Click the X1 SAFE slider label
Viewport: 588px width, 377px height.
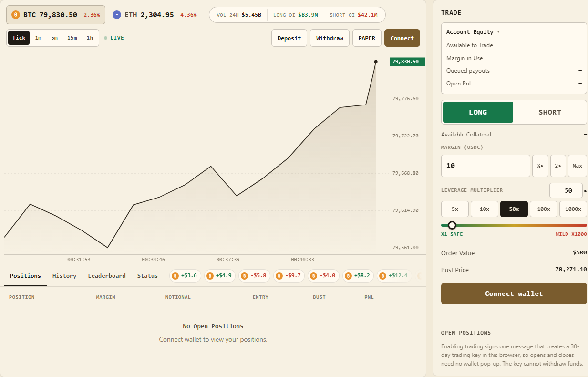click(x=452, y=234)
